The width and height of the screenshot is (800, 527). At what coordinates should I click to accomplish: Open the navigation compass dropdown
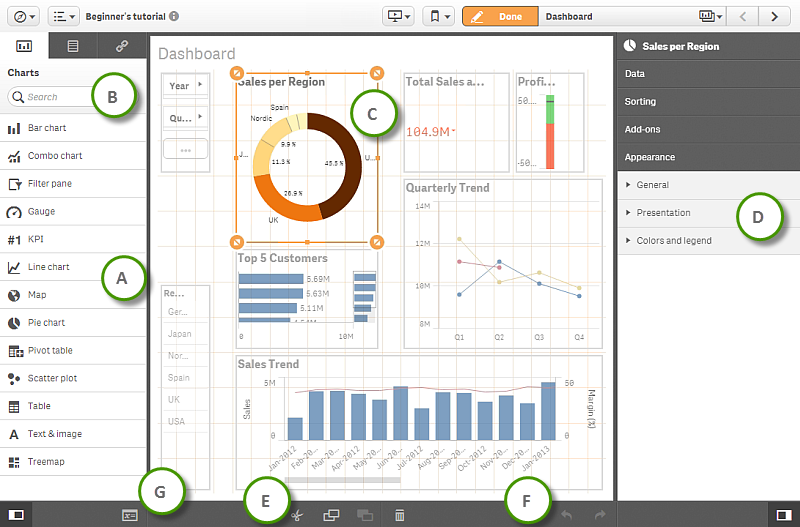(23, 16)
